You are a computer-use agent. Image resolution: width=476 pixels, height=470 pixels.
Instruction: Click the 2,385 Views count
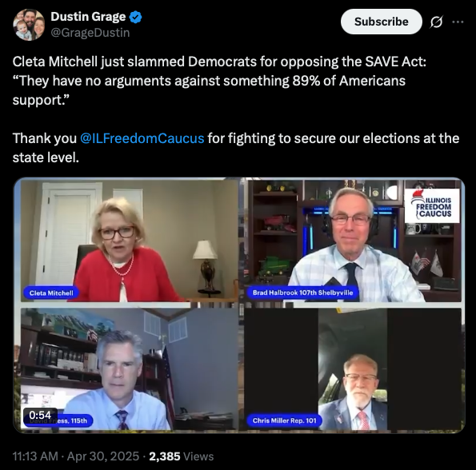tap(182, 456)
